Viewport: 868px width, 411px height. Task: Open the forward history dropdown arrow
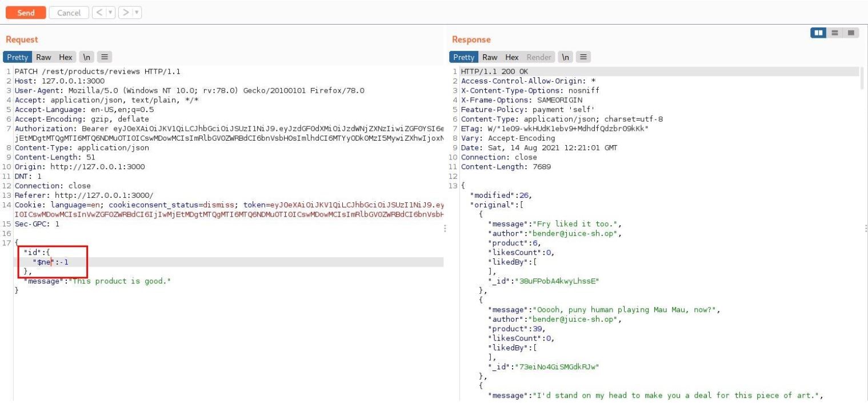point(137,13)
